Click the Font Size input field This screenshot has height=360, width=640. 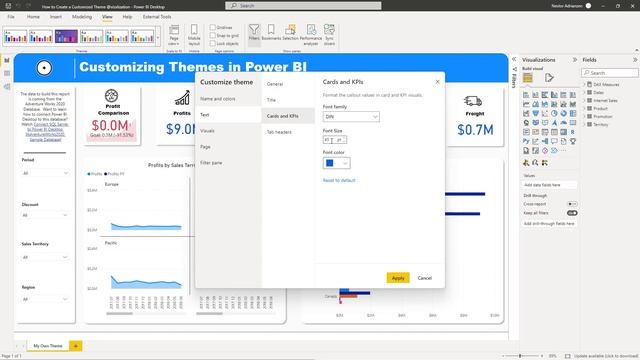tap(335, 140)
